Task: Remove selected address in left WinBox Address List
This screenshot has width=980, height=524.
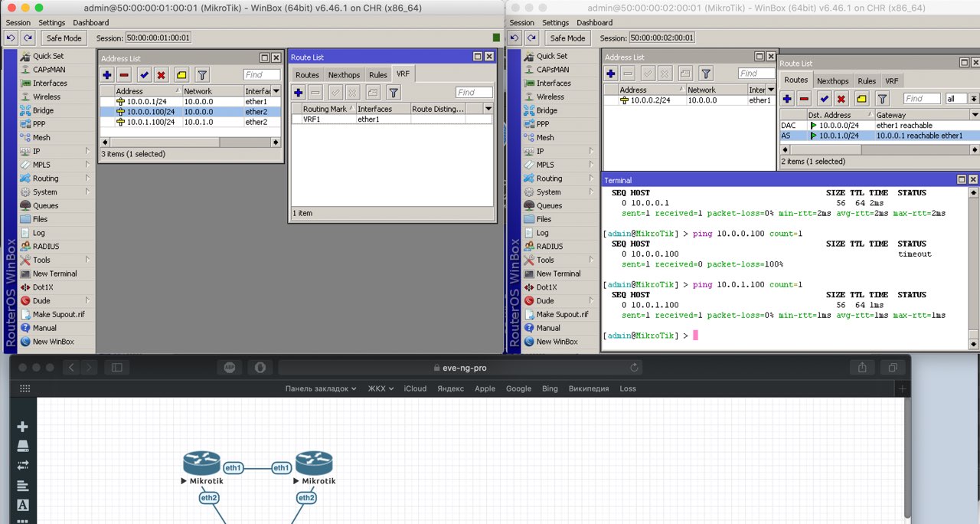Action: (124, 74)
